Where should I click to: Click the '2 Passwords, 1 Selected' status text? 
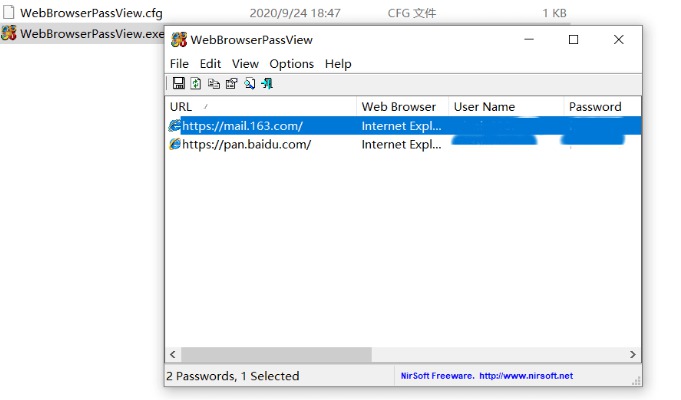point(233,376)
